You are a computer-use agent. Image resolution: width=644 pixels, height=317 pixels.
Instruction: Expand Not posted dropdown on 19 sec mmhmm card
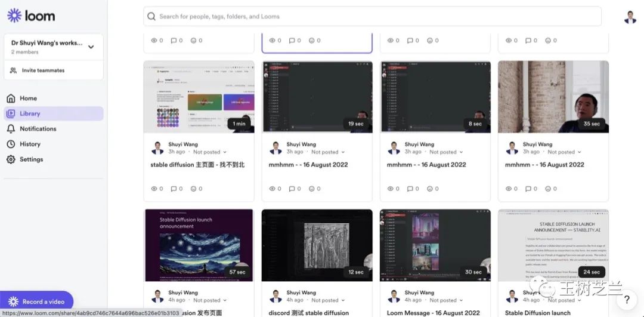(x=328, y=152)
